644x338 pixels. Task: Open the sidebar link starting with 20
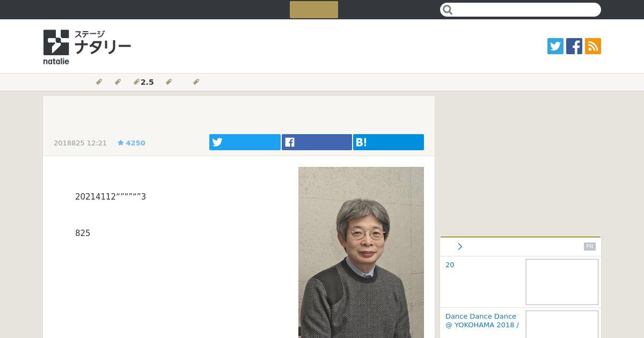(x=450, y=264)
